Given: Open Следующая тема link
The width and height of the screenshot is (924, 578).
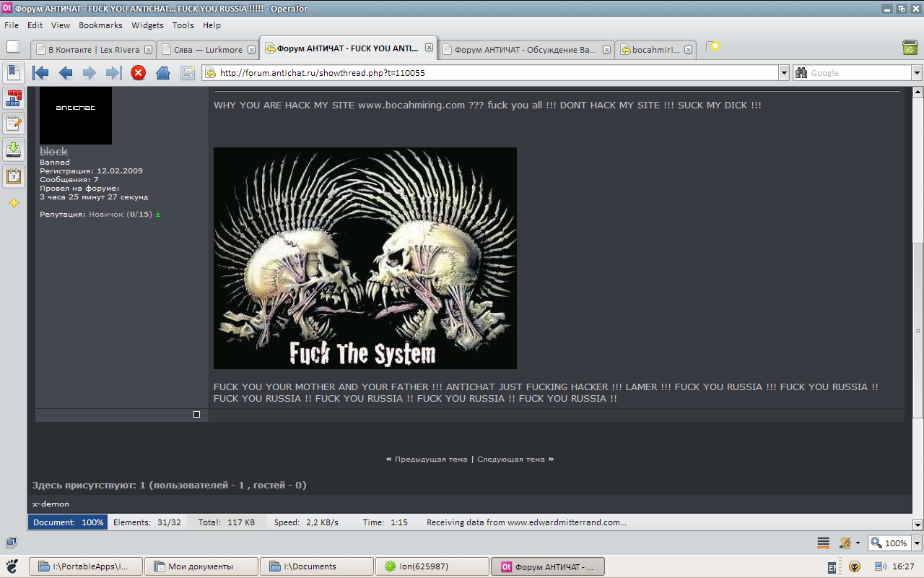Looking at the screenshot, I should click(x=510, y=459).
